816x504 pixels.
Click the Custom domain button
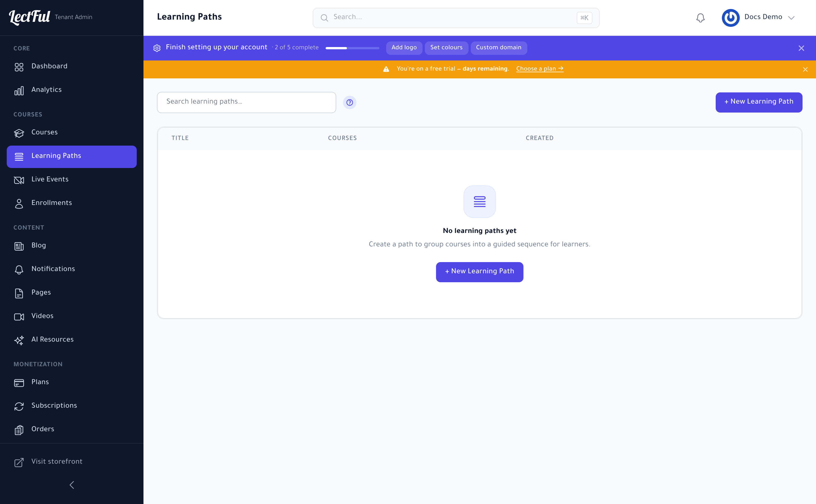[x=499, y=48]
